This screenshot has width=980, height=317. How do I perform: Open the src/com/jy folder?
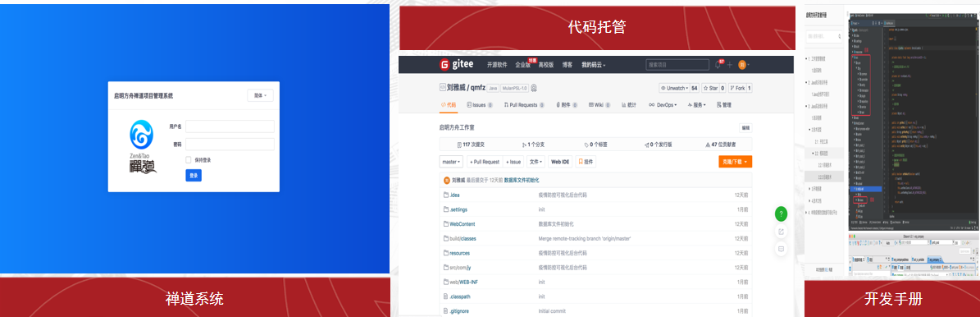(x=460, y=268)
